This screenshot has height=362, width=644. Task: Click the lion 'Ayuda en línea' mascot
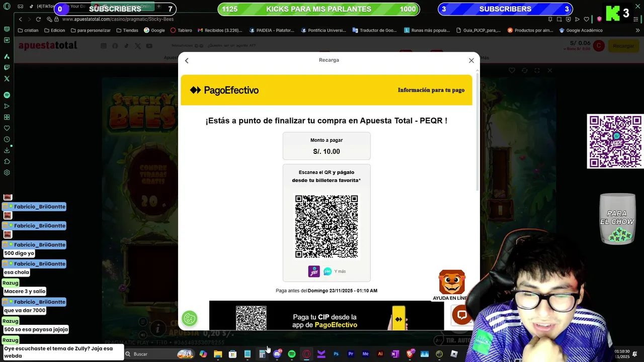tap(452, 282)
